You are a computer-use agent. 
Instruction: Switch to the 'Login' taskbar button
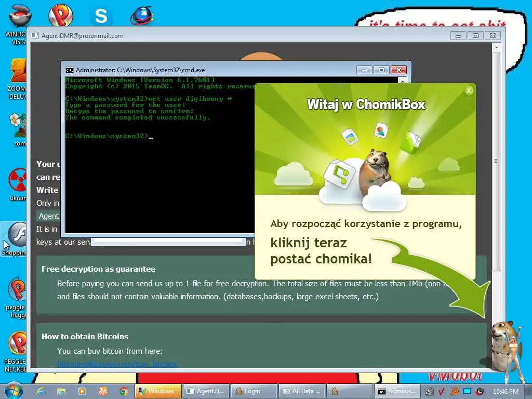[254, 391]
